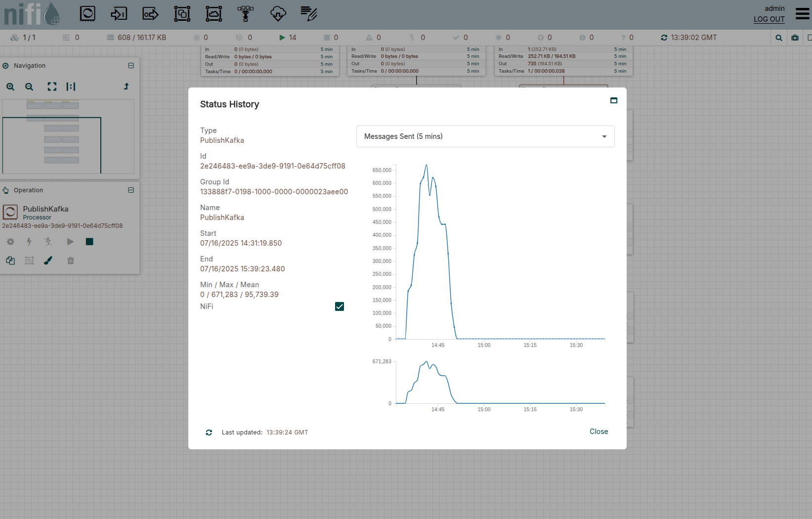Click the Label toolbar icon
This screenshot has height=519, width=812.
click(309, 14)
